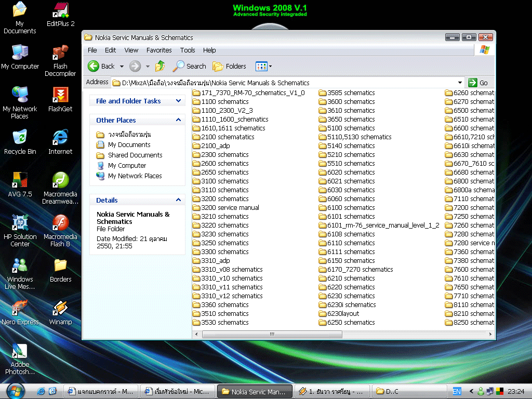532x399 pixels.
Task: Open My Computer desktop icon
Action: [20, 57]
